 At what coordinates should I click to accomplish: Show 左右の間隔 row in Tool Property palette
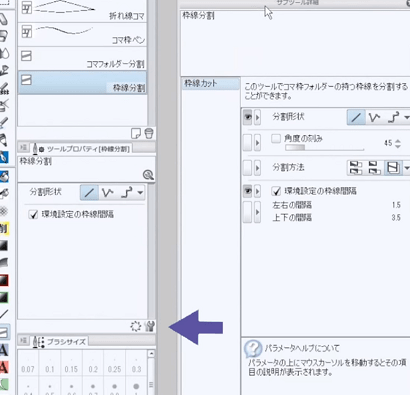coord(247,212)
